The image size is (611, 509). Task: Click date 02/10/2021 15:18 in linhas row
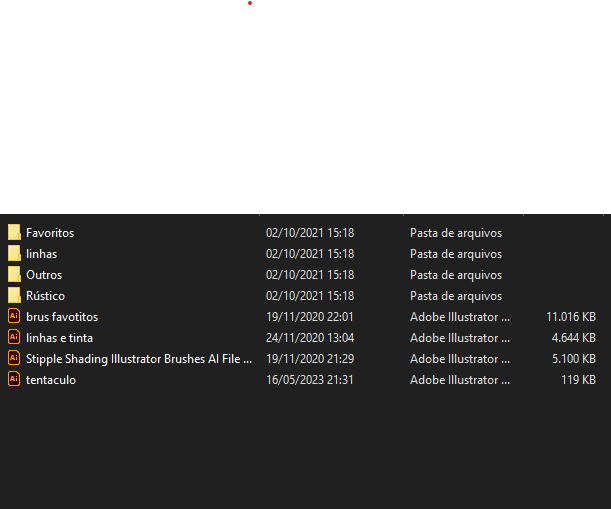(x=310, y=254)
